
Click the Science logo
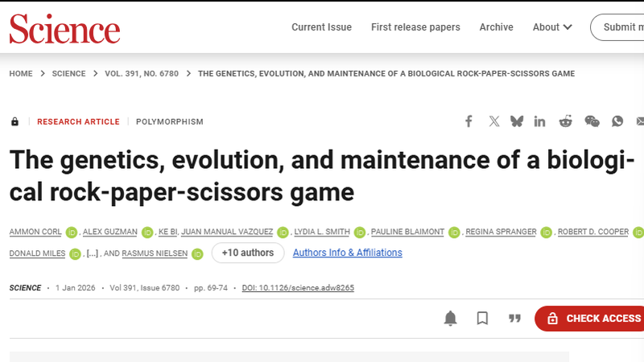pyautogui.click(x=64, y=28)
